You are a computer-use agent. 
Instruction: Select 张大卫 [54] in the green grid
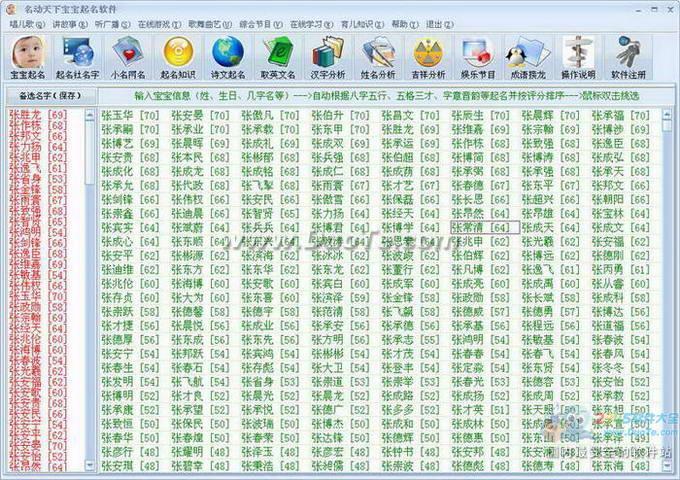tap(340, 368)
